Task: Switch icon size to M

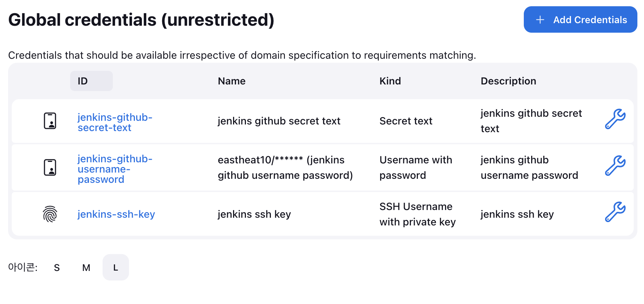Action: pyautogui.click(x=86, y=268)
